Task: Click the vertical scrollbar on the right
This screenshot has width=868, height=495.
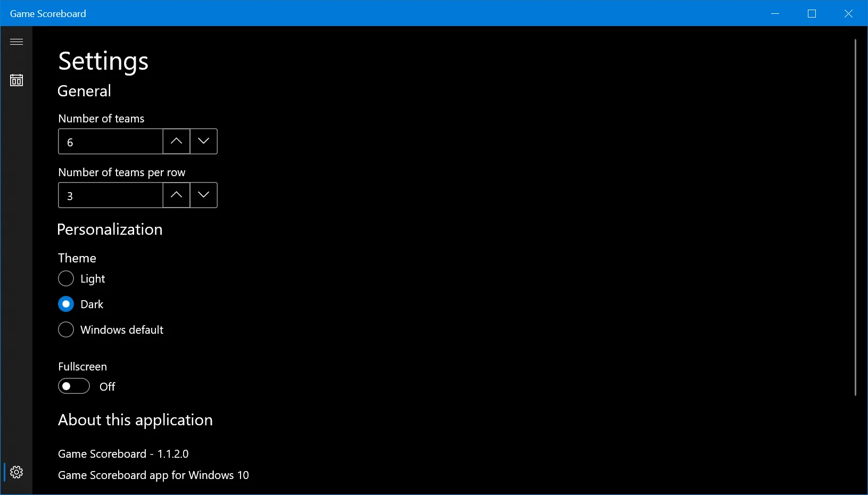Action: 855,217
